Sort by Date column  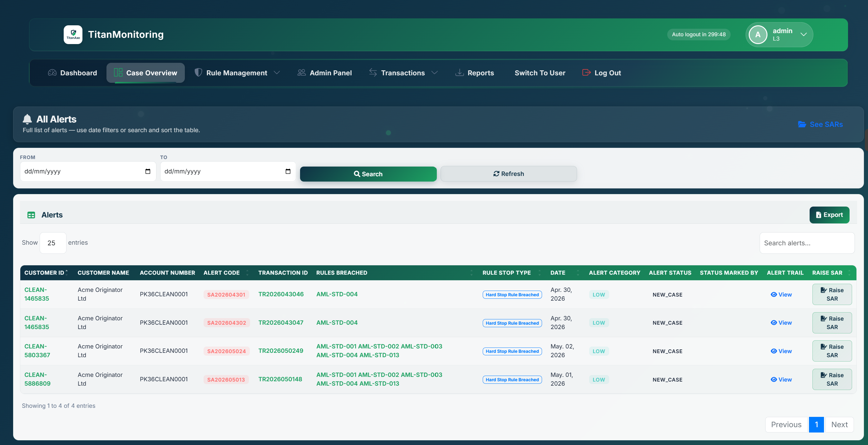pos(565,273)
